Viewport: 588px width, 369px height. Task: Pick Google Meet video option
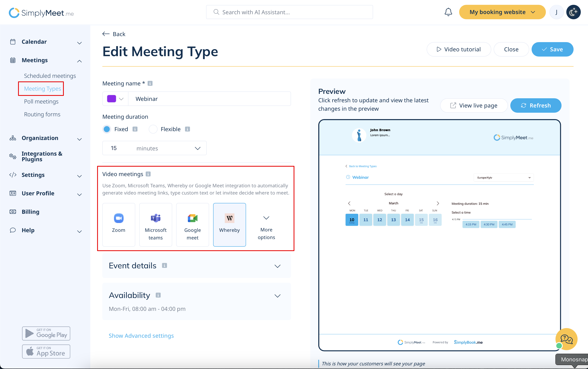192,224
